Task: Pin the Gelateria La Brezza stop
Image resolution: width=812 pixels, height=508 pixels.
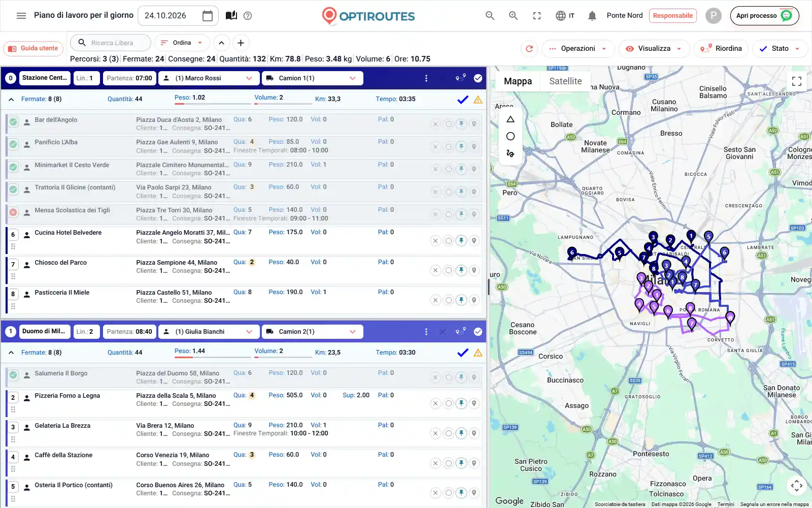Action: tap(461, 433)
